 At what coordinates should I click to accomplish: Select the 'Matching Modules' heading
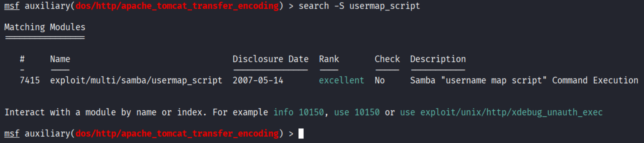tap(45, 27)
